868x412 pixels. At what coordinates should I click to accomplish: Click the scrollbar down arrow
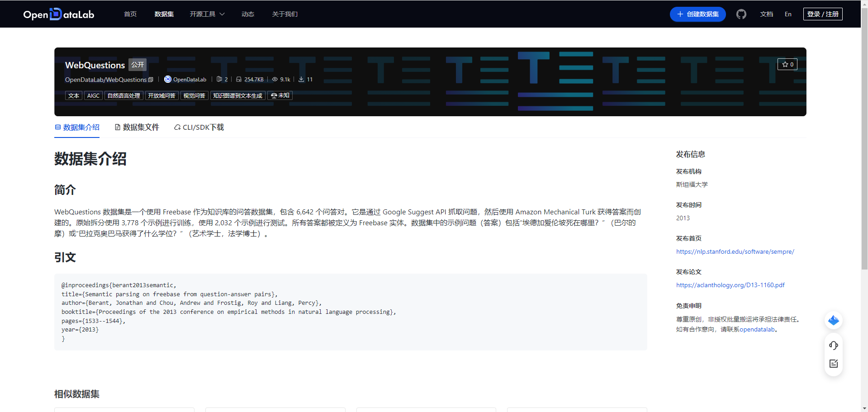point(864,408)
